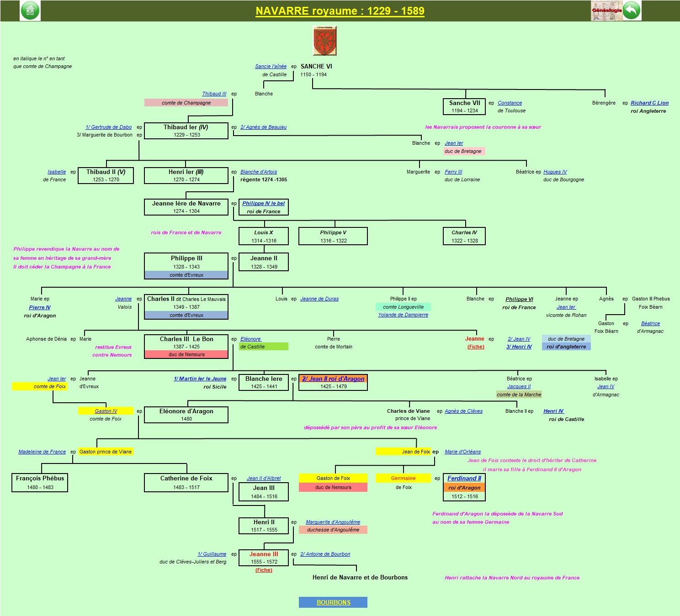Viewport: 680px width, 616px height.
Task: Select the François Phébus box
Action: [40, 482]
